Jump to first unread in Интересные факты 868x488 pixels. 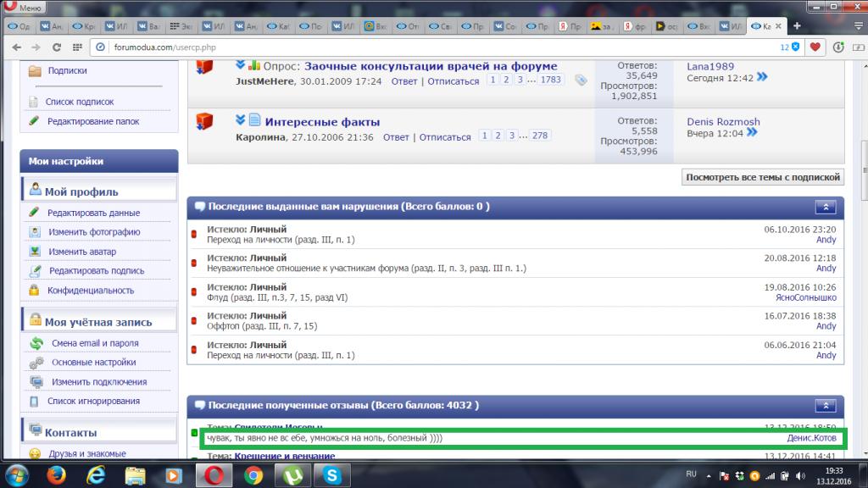click(x=240, y=120)
